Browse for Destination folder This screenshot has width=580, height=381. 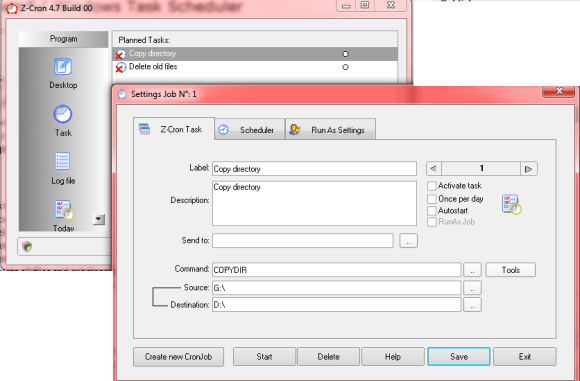pos(472,305)
